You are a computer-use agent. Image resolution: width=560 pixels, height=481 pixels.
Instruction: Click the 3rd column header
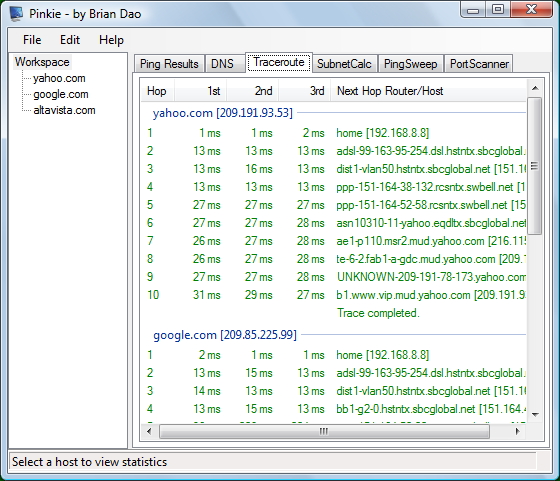pyautogui.click(x=305, y=91)
